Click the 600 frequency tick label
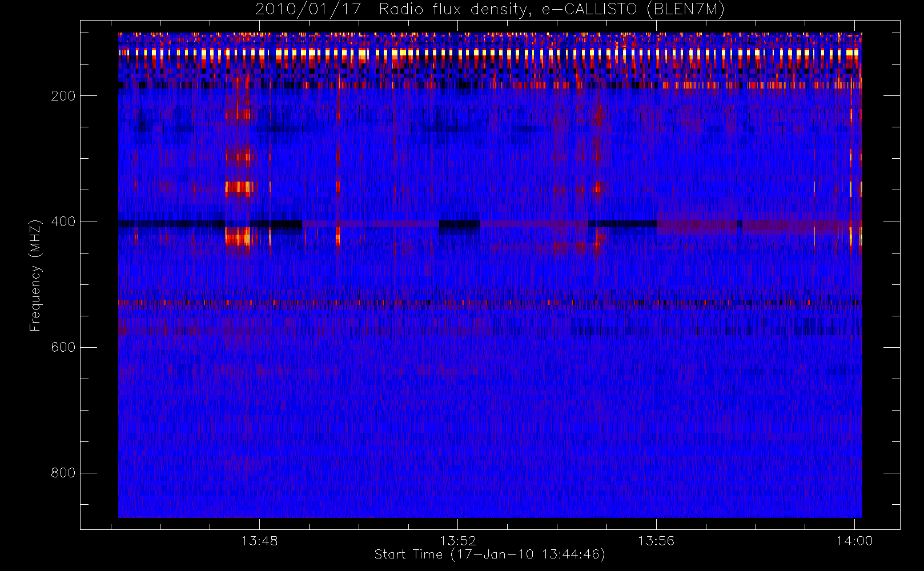This screenshot has width=924, height=571. 63,347
